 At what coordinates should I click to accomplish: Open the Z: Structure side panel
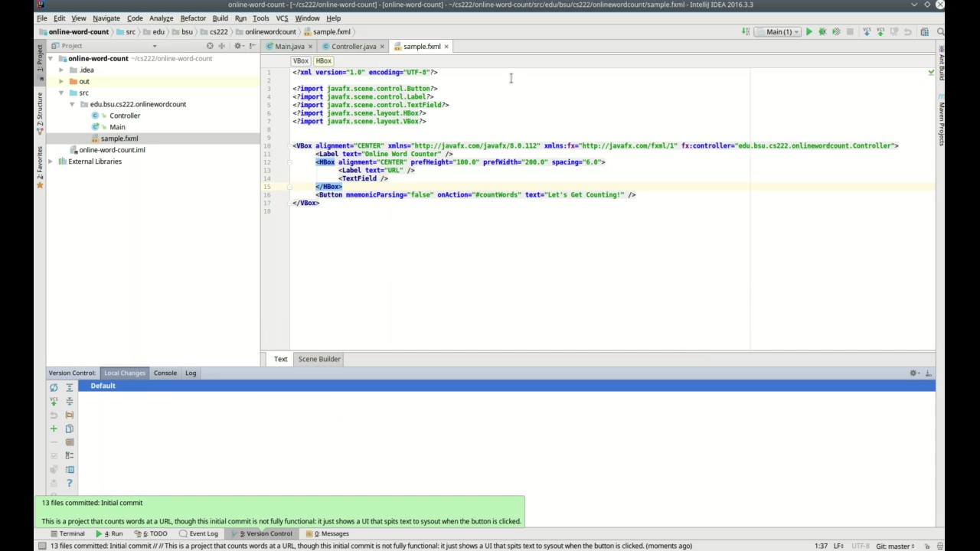[x=40, y=113]
